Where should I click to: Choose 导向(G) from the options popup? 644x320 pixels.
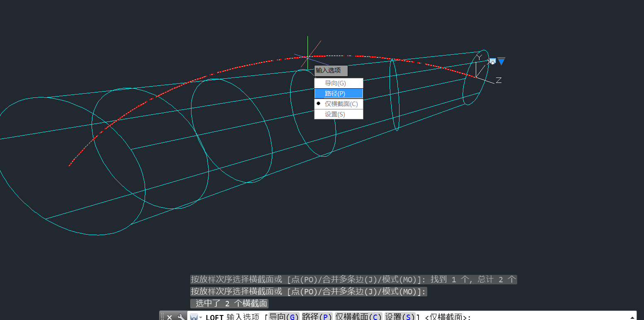[339, 83]
